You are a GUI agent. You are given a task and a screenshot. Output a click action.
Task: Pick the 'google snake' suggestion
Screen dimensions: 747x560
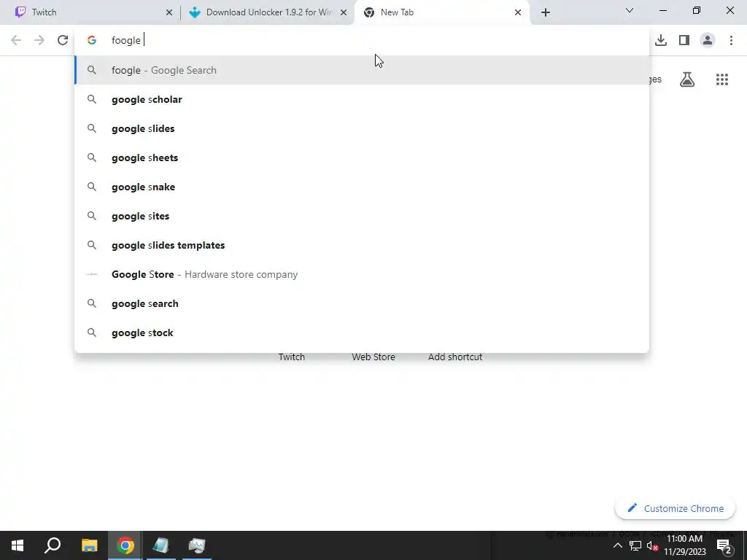click(x=362, y=187)
